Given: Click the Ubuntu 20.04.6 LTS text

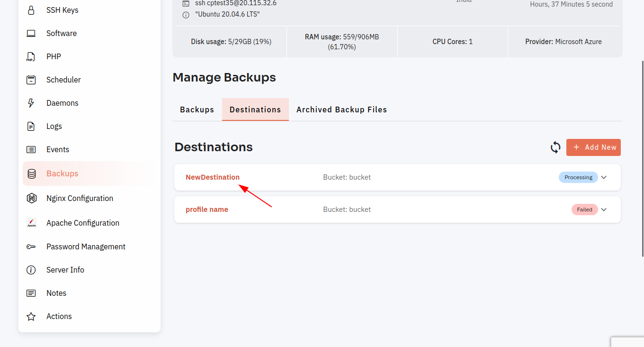Looking at the screenshot, I should 227,15.
